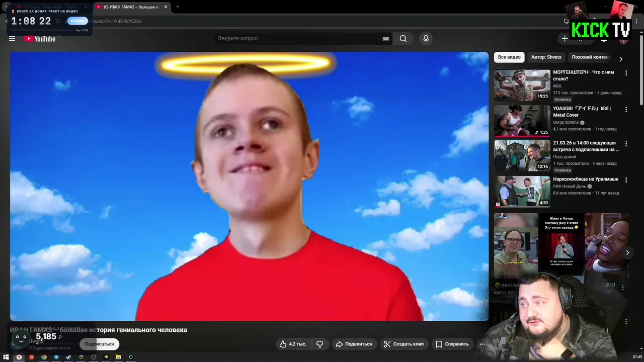Viewport: 644px width, 362px height.
Task: Go to the YouTube home logo
Action: (x=40, y=39)
